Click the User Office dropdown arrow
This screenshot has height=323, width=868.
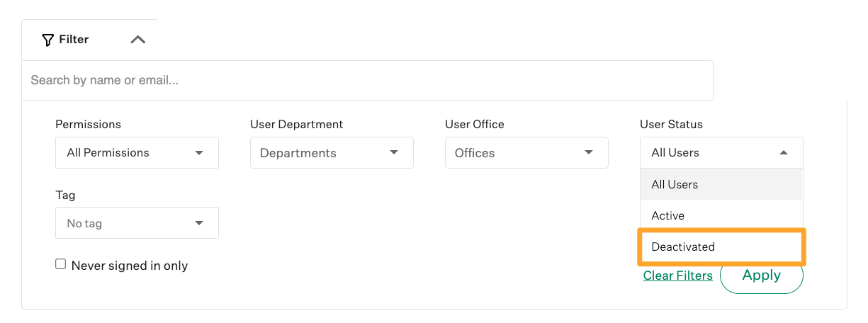[x=589, y=152]
